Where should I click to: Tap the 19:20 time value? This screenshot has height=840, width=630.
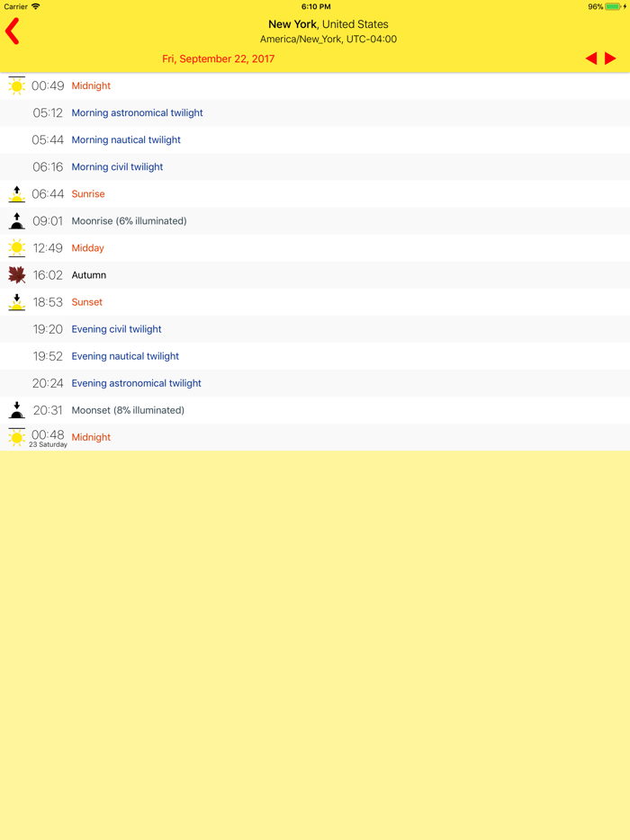(x=48, y=329)
